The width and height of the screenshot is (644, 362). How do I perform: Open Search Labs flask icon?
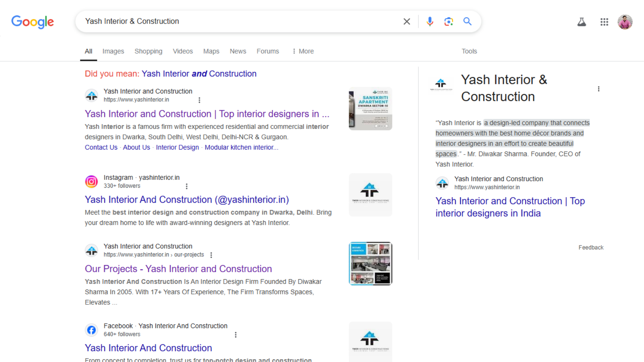pos(582,22)
